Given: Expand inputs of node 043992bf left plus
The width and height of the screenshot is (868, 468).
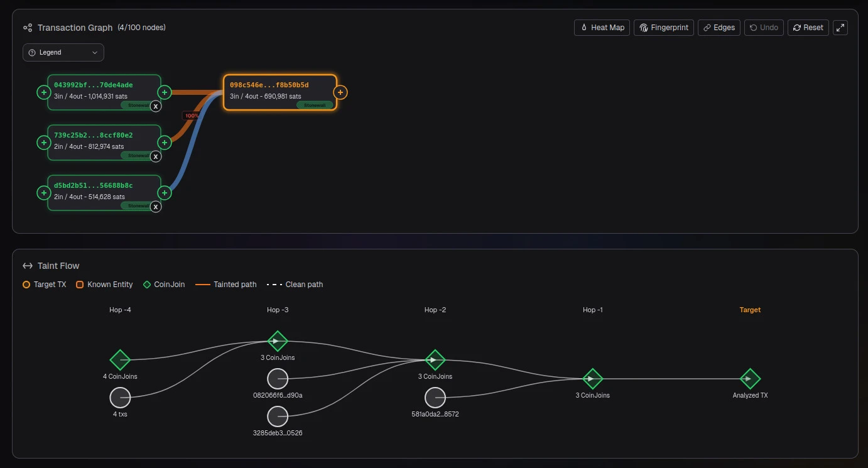Looking at the screenshot, I should click(x=44, y=92).
